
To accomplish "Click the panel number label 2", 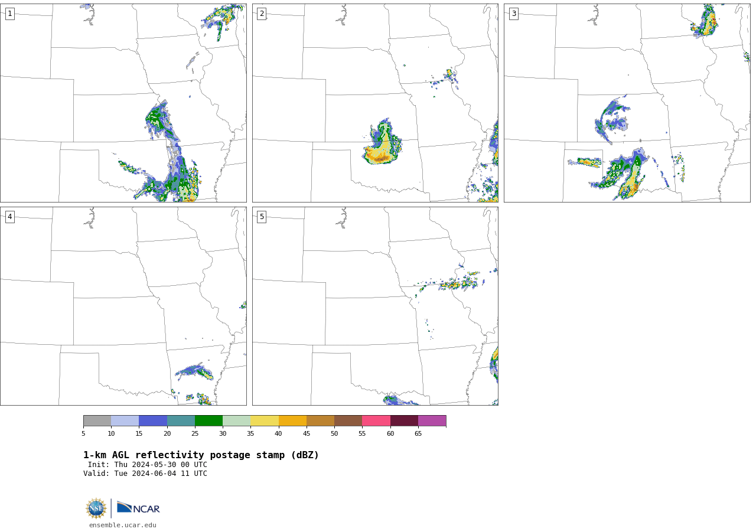I will point(262,14).
